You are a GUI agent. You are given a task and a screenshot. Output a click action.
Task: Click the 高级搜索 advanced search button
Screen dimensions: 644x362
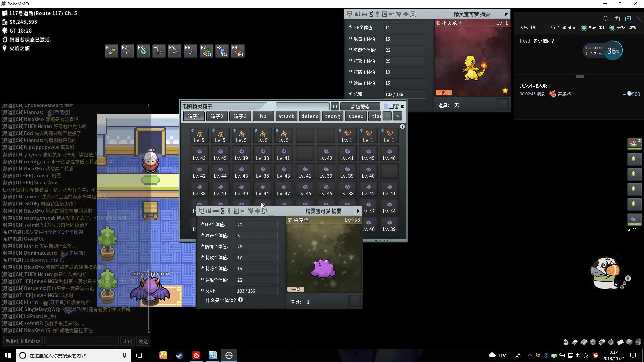click(x=360, y=107)
